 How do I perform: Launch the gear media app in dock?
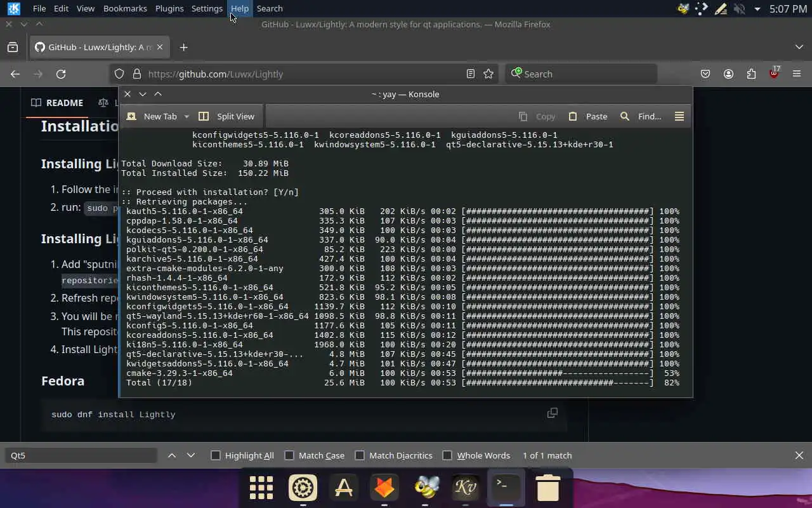[x=303, y=488]
